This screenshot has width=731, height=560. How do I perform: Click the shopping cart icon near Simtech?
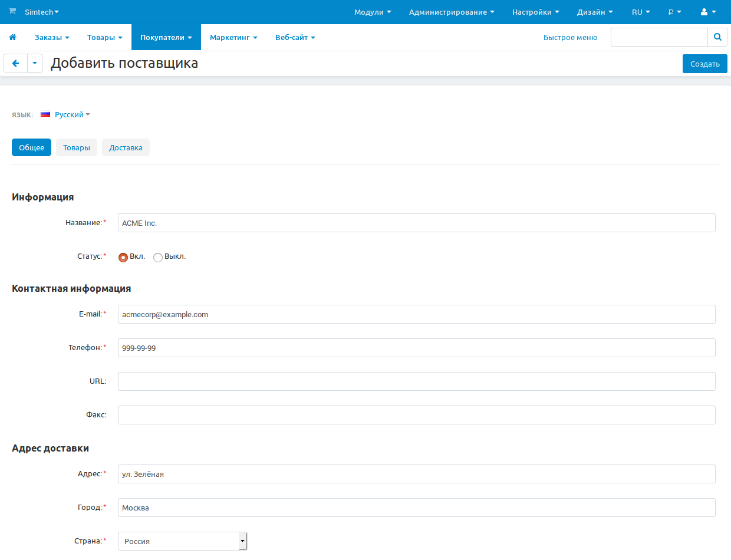(12, 11)
